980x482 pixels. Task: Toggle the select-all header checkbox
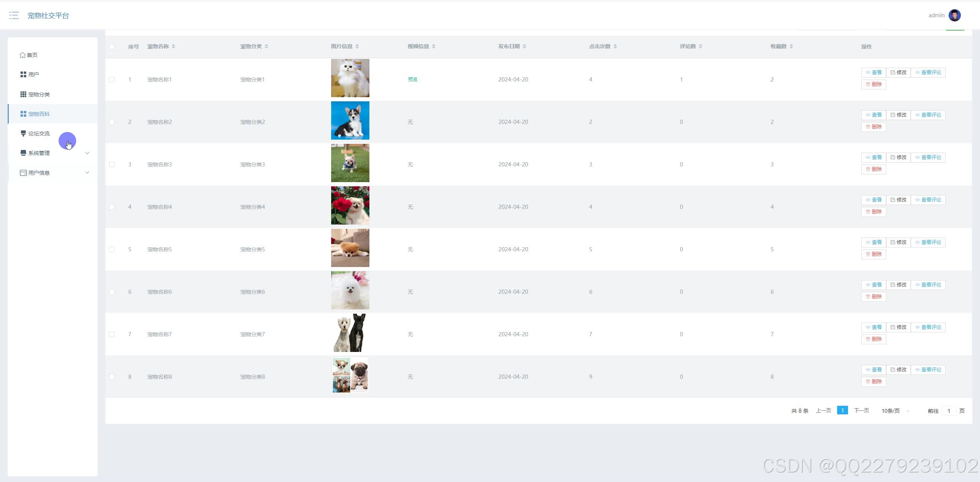coord(112,47)
